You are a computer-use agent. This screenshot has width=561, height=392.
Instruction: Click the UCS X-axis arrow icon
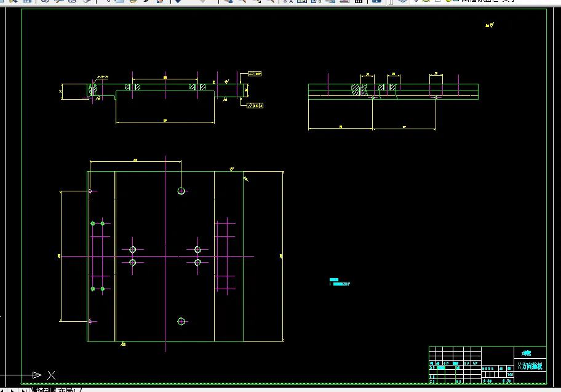(36, 375)
